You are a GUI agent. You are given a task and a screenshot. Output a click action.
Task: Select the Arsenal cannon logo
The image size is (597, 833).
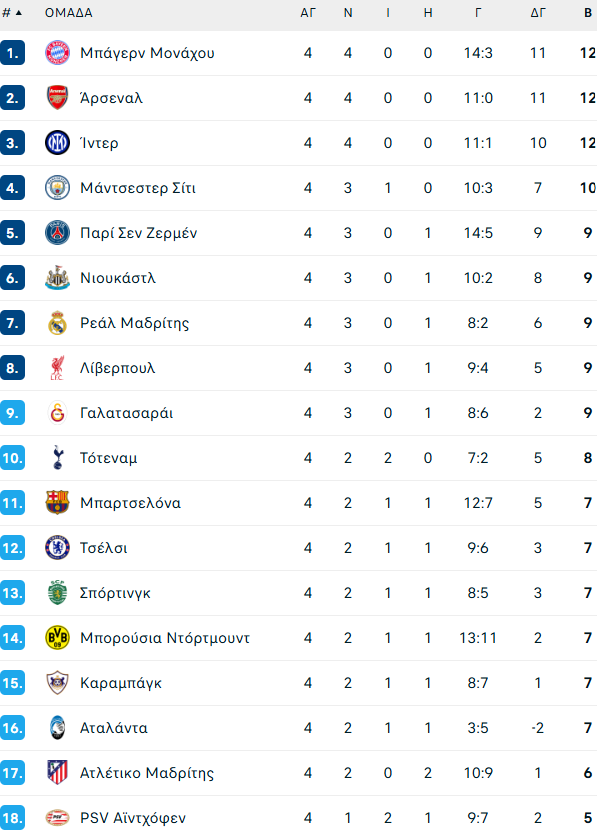tap(57, 98)
